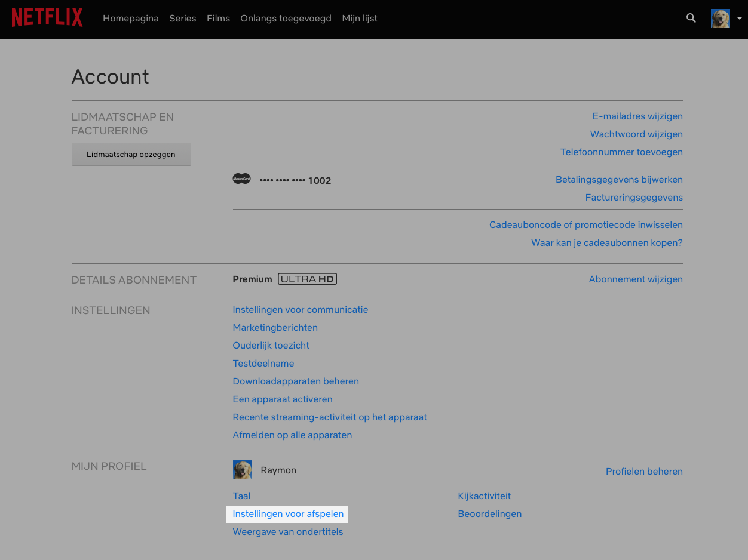
Task: Open the Series menu item
Action: [x=182, y=19]
